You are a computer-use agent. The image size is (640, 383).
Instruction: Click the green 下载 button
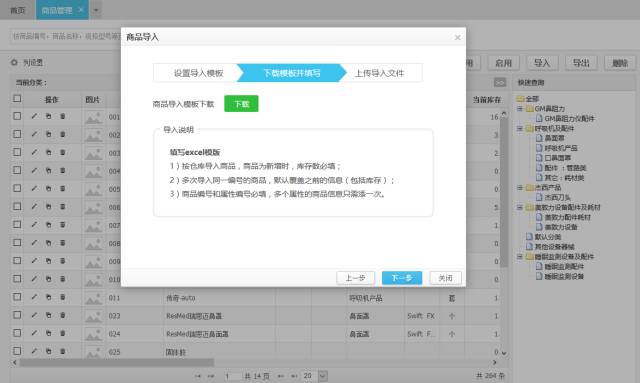pyautogui.click(x=241, y=104)
